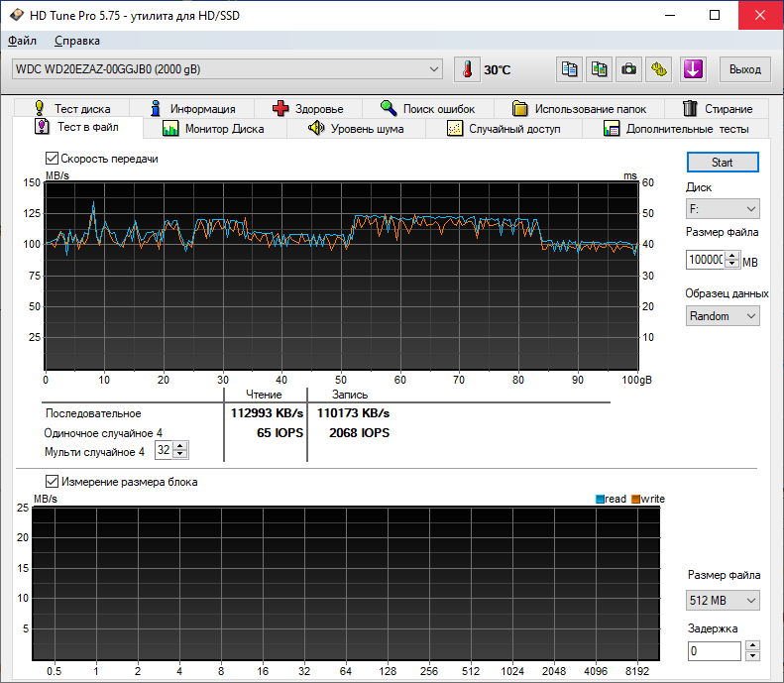
Task: Decrease queue depth 32 with down arrow
Action: (x=180, y=454)
